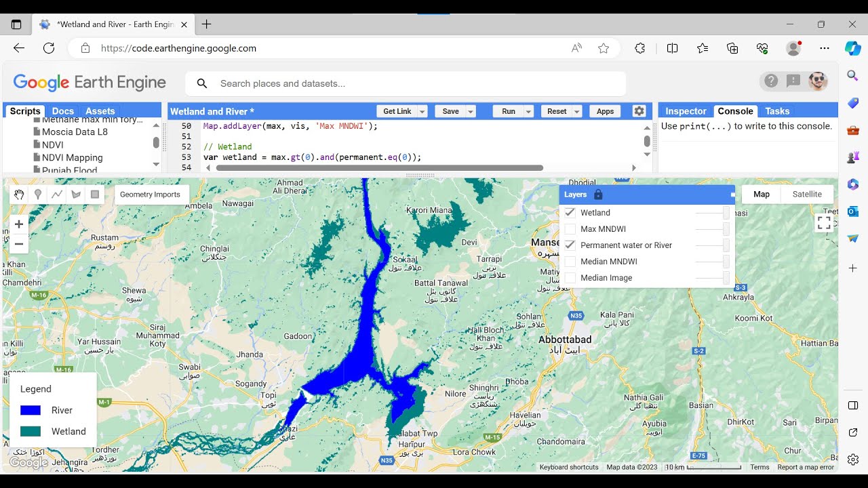The image size is (868, 488).
Task: Go back in the browser
Action: (x=19, y=48)
